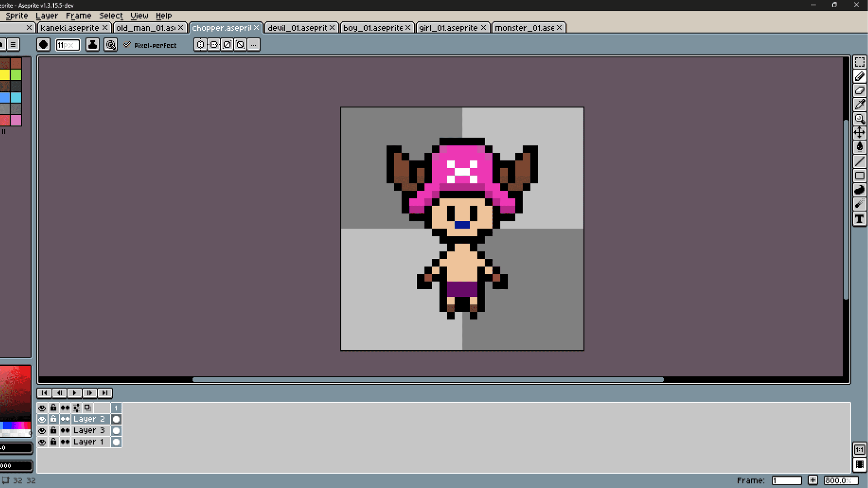The width and height of the screenshot is (868, 488).
Task: Select the Eyedropper tool
Action: [859, 104]
